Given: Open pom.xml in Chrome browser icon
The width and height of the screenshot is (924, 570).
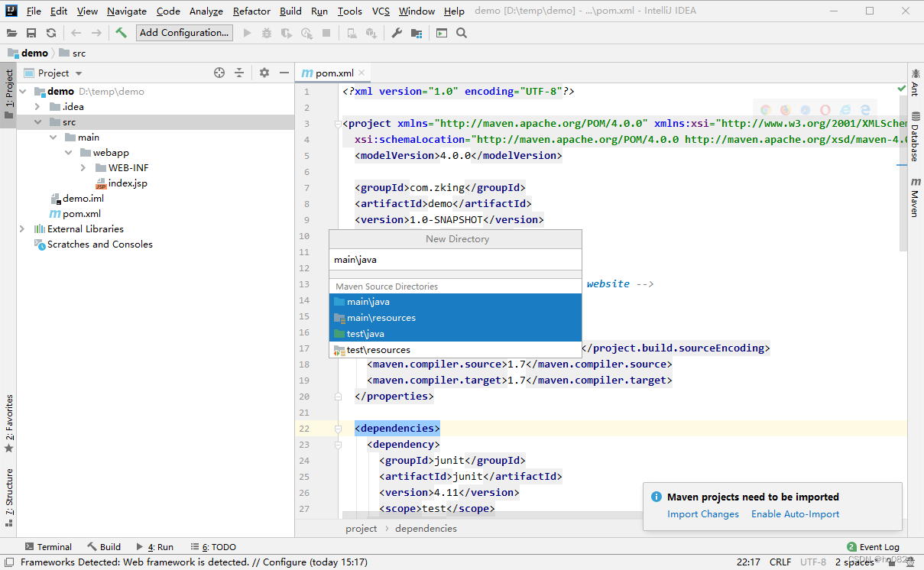Looking at the screenshot, I should point(766,110).
